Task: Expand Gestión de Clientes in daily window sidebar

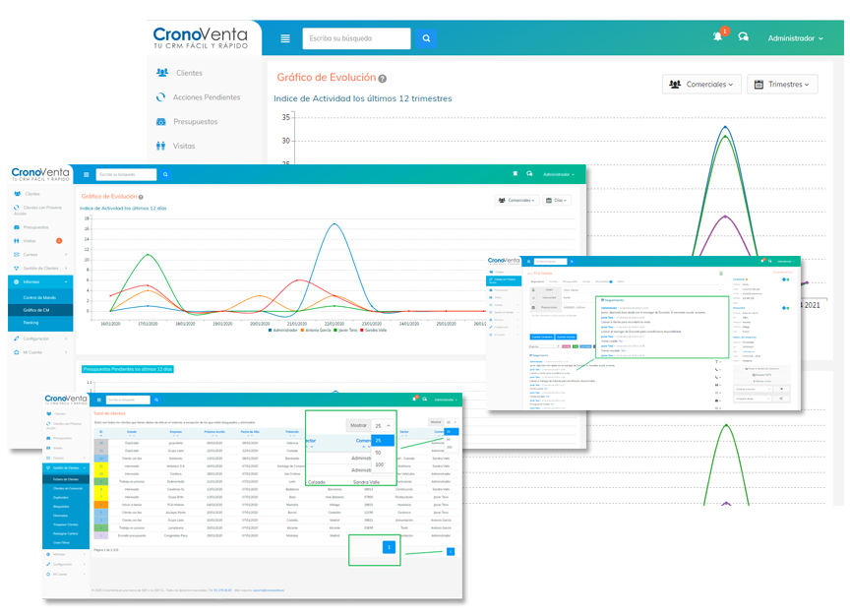Action: pos(40,268)
